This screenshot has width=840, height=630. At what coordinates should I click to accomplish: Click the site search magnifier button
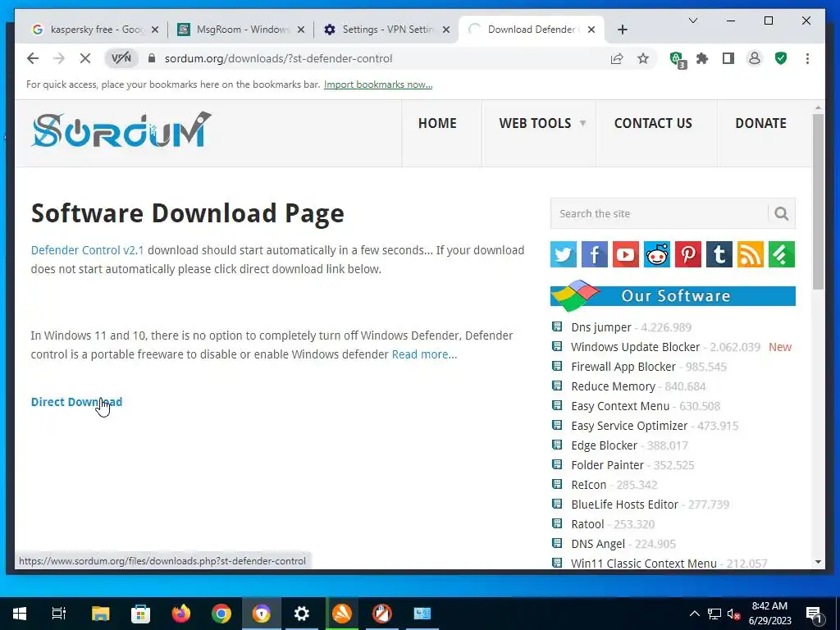pos(781,214)
